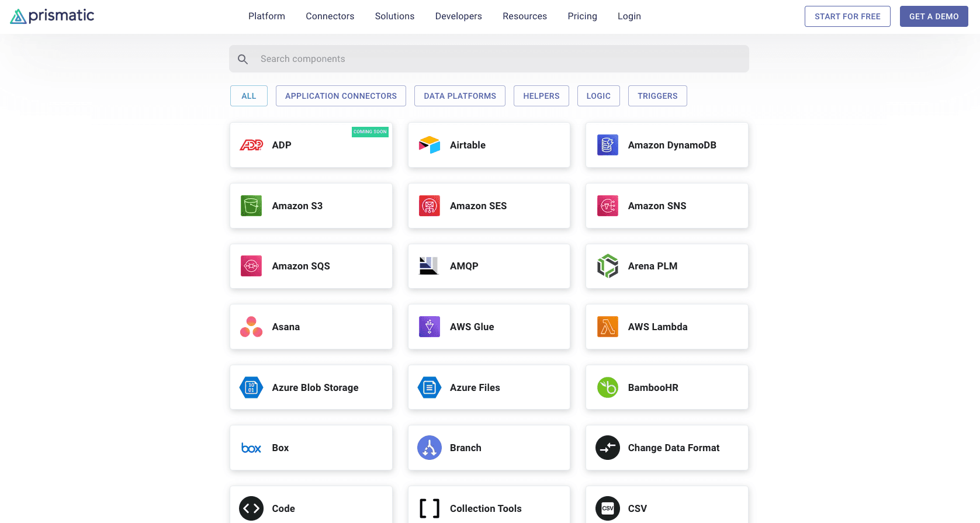Select the Branch label

coord(466,448)
